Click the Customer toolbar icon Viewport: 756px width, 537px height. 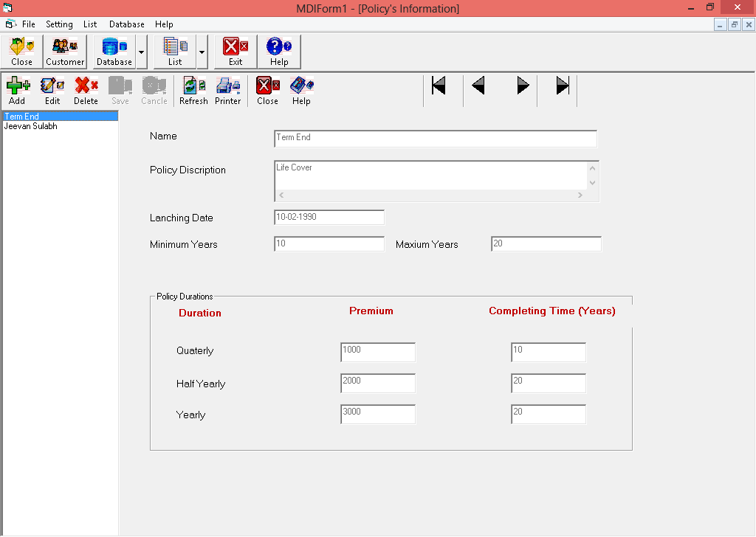coord(64,50)
